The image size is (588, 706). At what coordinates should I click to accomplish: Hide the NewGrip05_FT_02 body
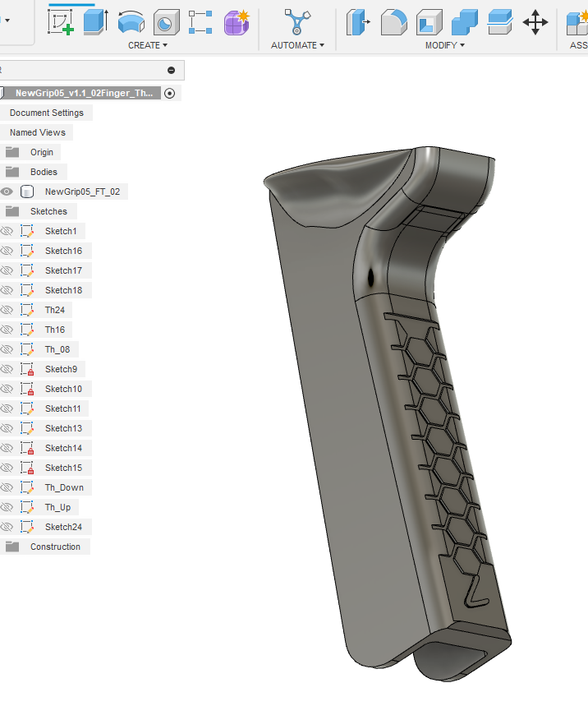(x=7, y=191)
